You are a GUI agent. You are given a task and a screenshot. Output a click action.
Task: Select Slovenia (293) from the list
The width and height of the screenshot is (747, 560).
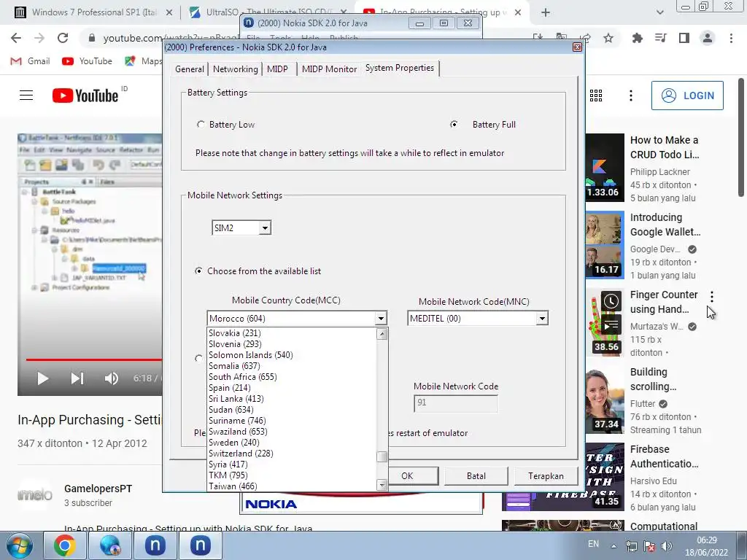292,344
